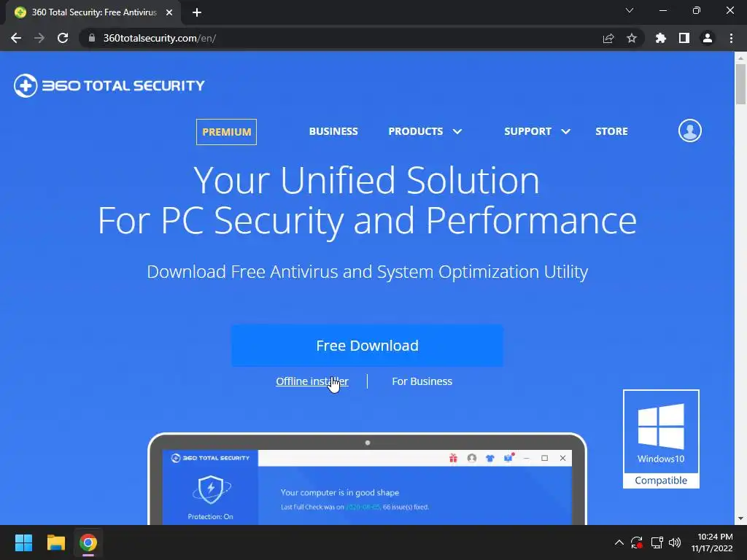This screenshot has height=560, width=747.
Task: Open the tab search chevron
Action: (x=630, y=10)
